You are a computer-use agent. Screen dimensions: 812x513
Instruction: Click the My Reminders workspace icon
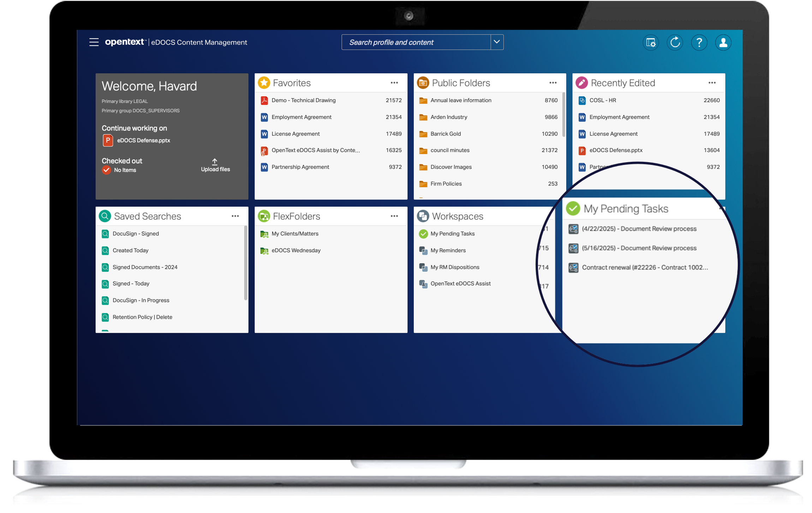coord(423,250)
